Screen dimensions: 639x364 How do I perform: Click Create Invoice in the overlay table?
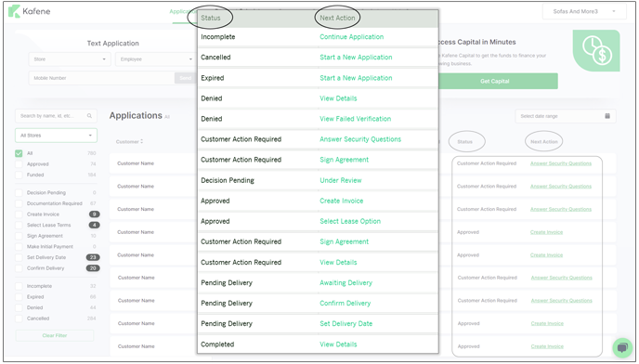pos(342,201)
